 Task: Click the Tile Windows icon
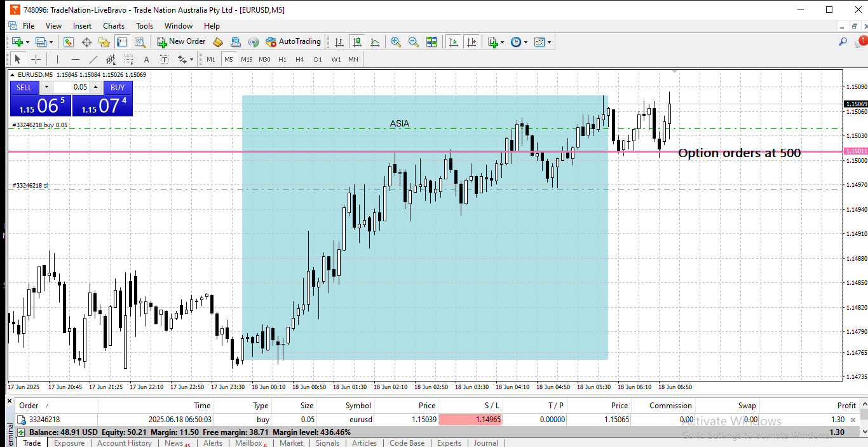coord(431,42)
